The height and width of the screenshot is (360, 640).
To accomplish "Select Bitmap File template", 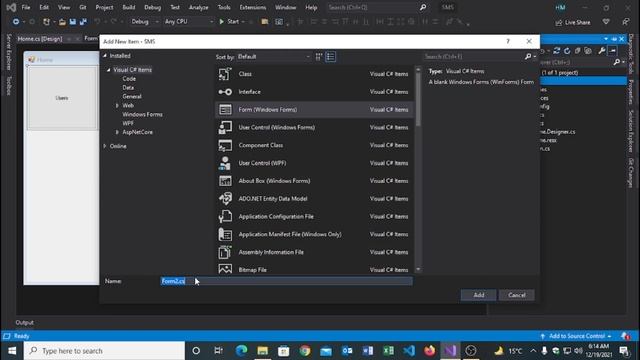I will pyautogui.click(x=313, y=269).
